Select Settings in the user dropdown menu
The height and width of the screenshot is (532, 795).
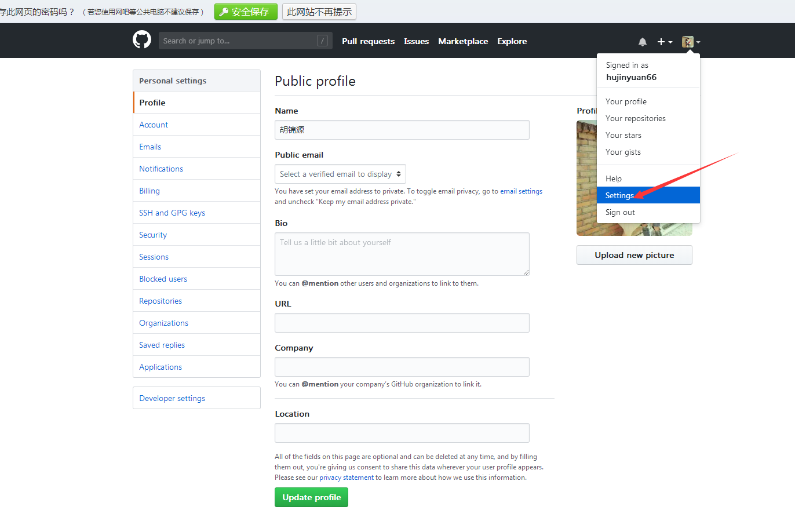(619, 195)
